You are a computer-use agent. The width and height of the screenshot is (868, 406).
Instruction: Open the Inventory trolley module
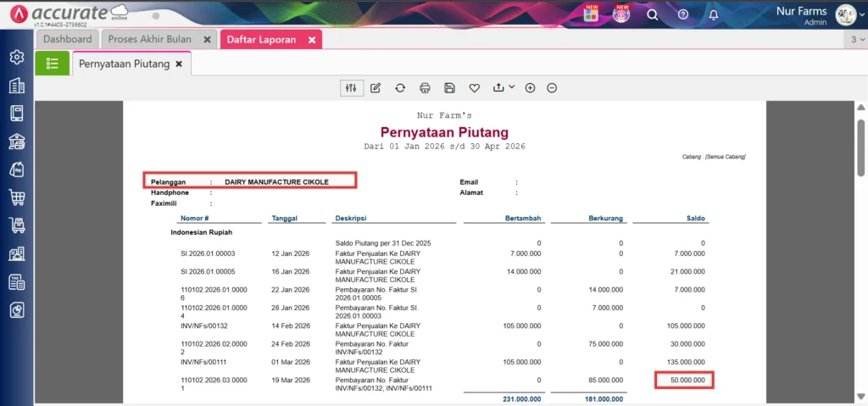tap(17, 226)
